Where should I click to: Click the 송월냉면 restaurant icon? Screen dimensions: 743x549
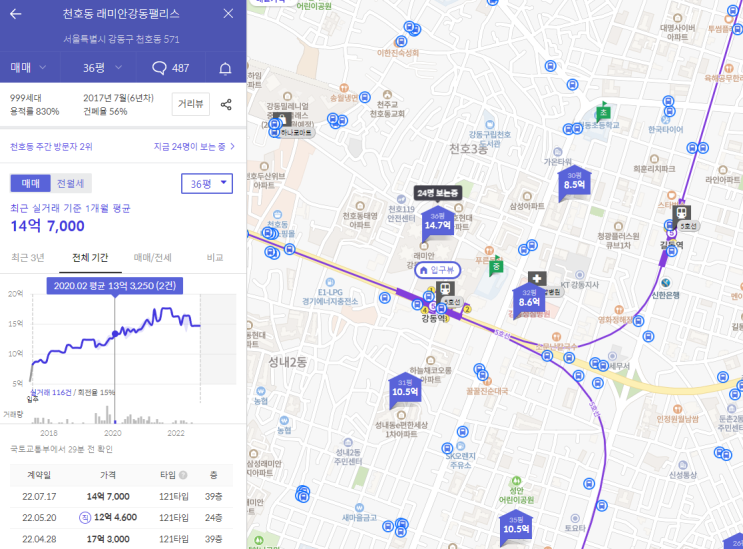[x=344, y=88]
